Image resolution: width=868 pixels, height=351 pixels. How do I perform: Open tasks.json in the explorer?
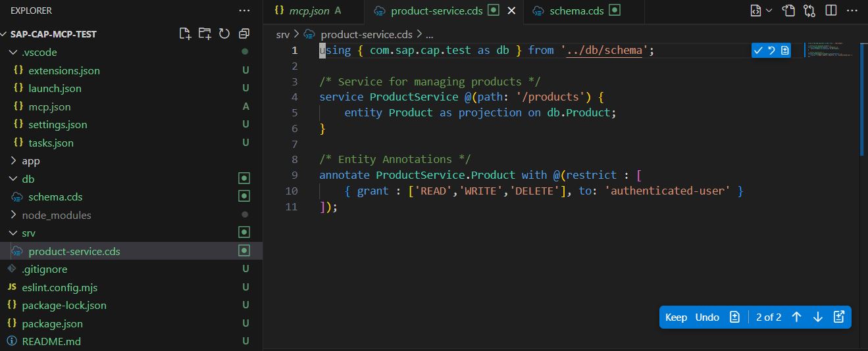pos(51,143)
